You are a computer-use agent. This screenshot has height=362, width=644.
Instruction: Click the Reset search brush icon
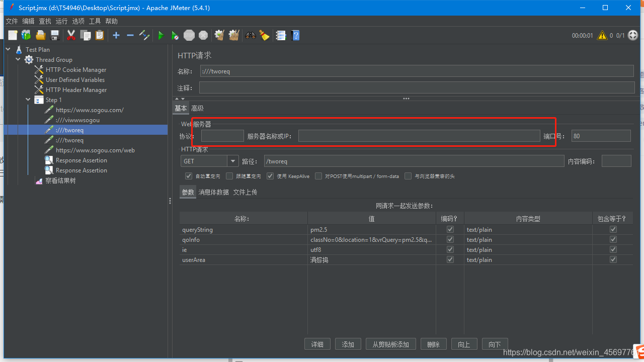pos(264,35)
